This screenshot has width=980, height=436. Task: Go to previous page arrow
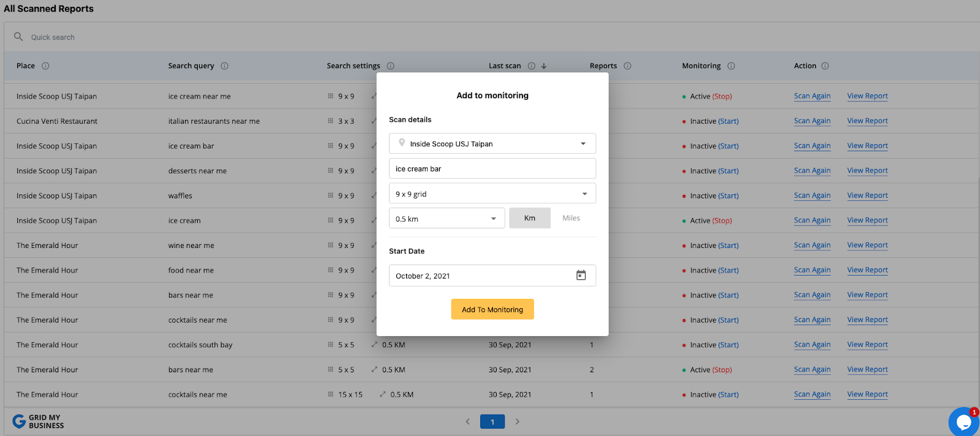[x=468, y=421]
